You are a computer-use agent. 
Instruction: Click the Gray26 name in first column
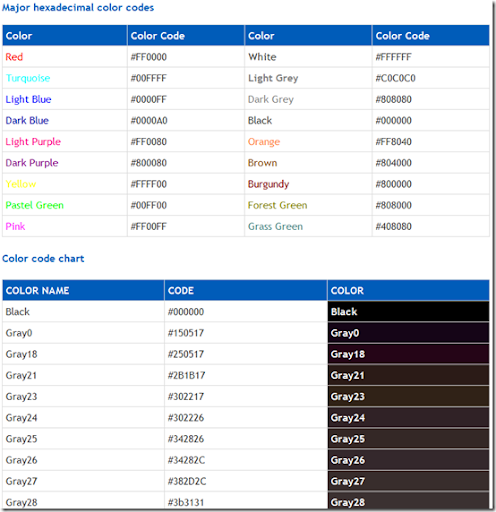(21, 460)
